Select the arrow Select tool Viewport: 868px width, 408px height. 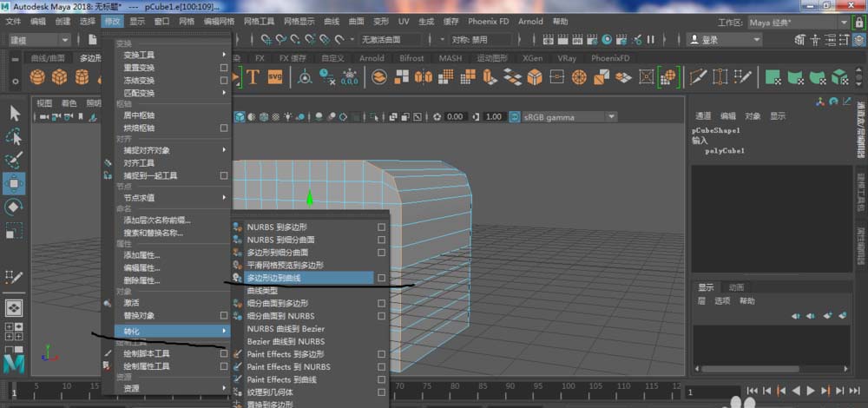pos(15,114)
